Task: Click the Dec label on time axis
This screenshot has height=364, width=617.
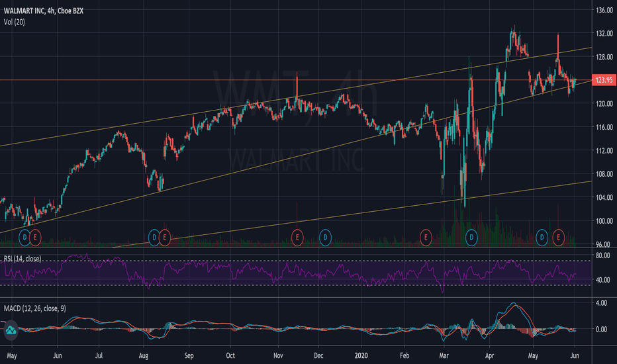Action: (x=318, y=355)
